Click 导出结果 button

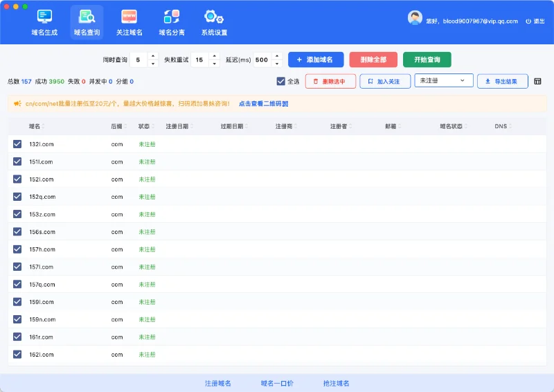click(x=503, y=81)
